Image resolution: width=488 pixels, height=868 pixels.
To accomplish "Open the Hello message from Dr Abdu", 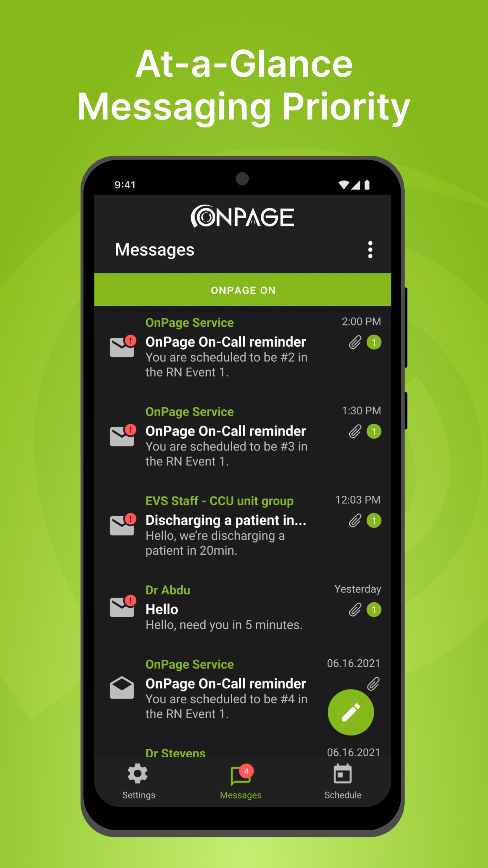I will tap(243, 608).
